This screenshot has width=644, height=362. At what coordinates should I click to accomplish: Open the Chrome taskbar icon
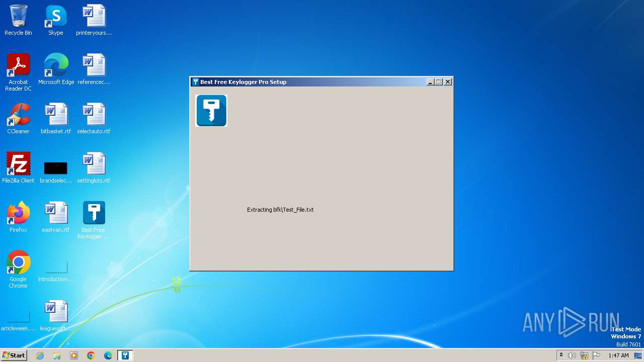tap(91, 355)
